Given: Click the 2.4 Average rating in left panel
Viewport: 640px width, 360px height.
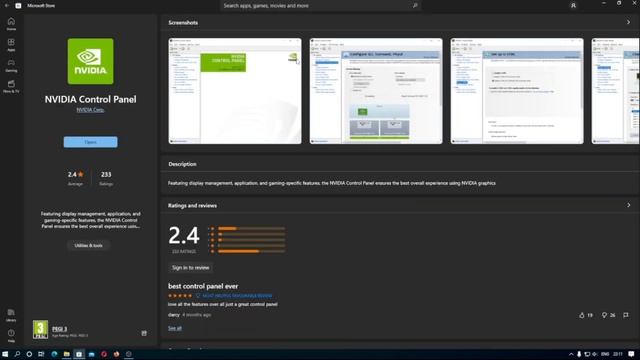Looking at the screenshot, I should point(75,178).
